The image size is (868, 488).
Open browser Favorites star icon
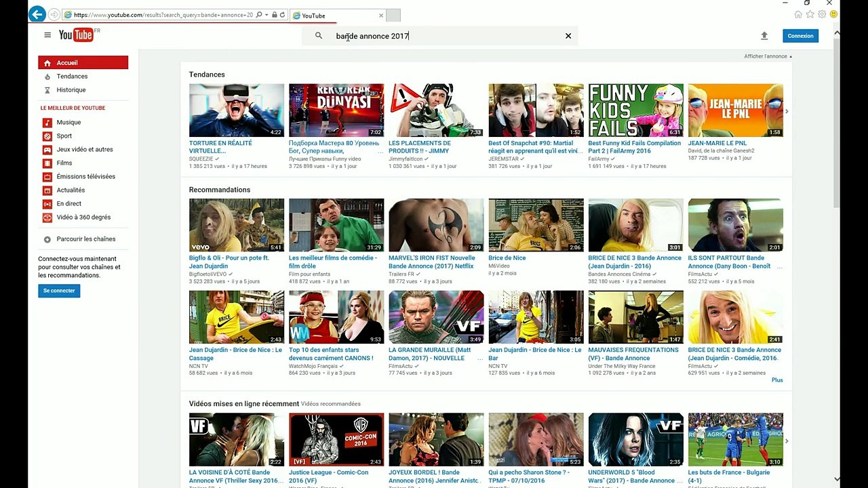click(810, 14)
